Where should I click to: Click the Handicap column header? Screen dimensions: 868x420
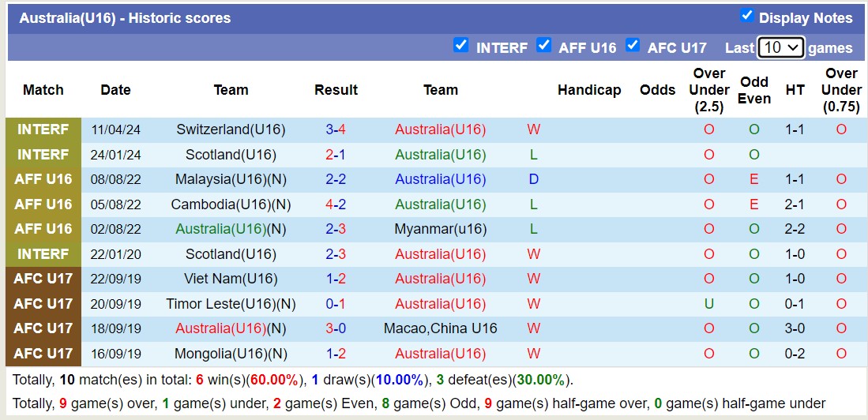(589, 90)
